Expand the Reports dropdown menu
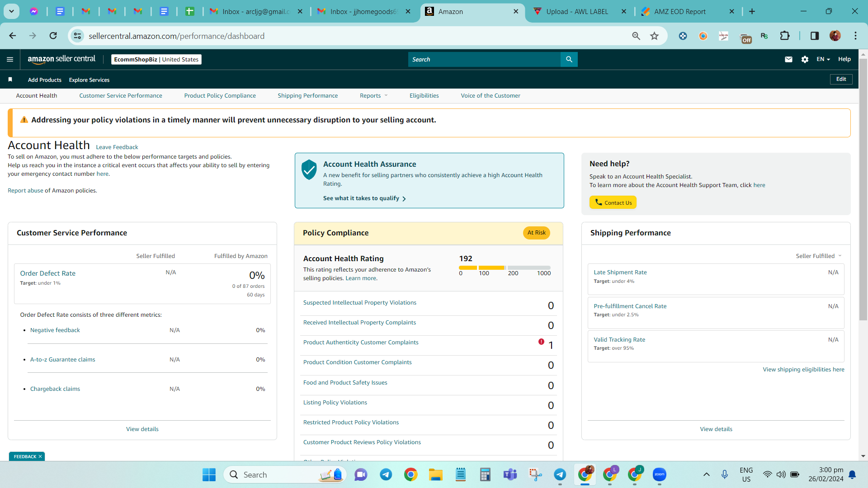 coord(373,95)
